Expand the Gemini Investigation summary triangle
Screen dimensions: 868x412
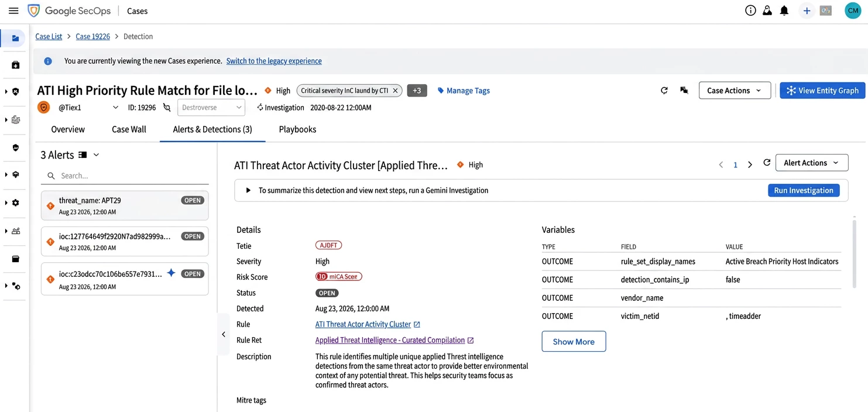248,190
